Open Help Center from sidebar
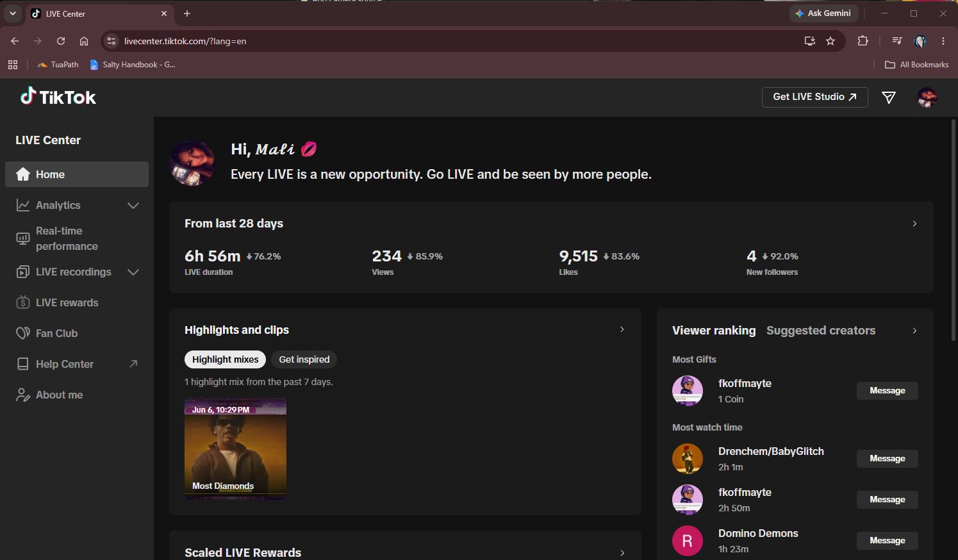Viewport: 958px width, 560px height. (x=77, y=364)
